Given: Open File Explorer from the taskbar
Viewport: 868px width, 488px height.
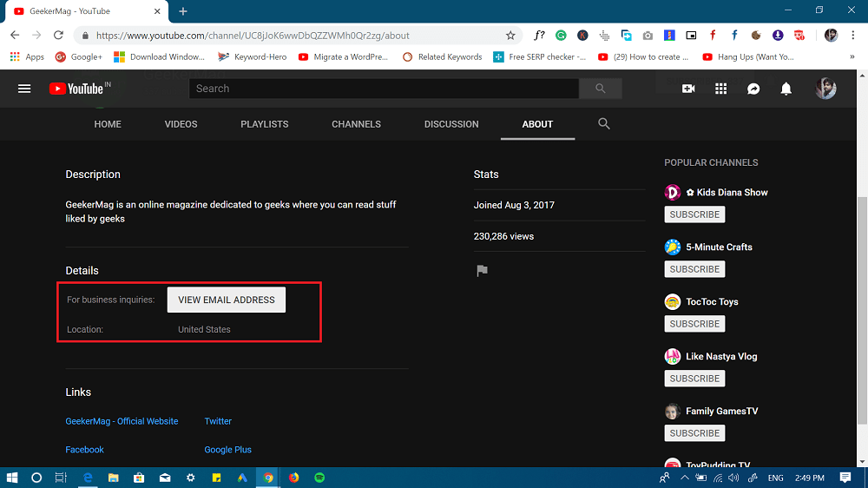Looking at the screenshot, I should pos(113,478).
